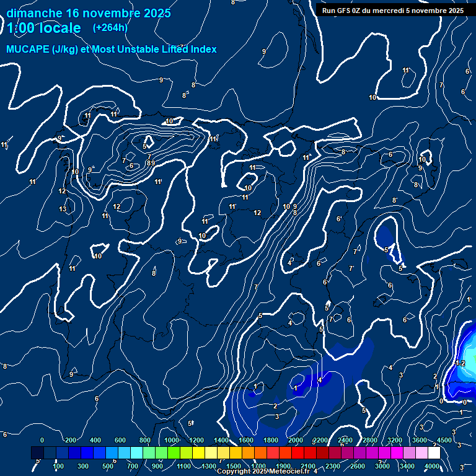Click the '13' contour label on the left side
476x476 pixels.
63,209
